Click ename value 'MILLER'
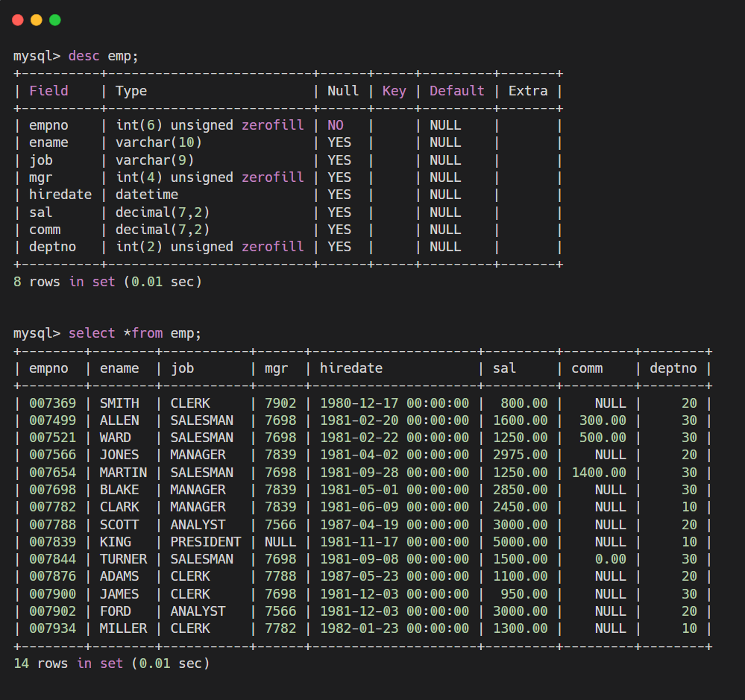Image resolution: width=745 pixels, height=700 pixels. (x=123, y=628)
